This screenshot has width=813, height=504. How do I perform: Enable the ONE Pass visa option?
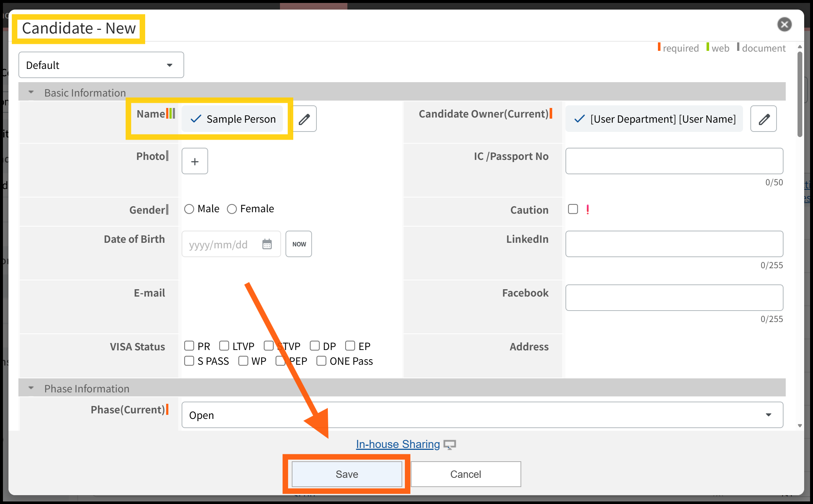pyautogui.click(x=321, y=361)
